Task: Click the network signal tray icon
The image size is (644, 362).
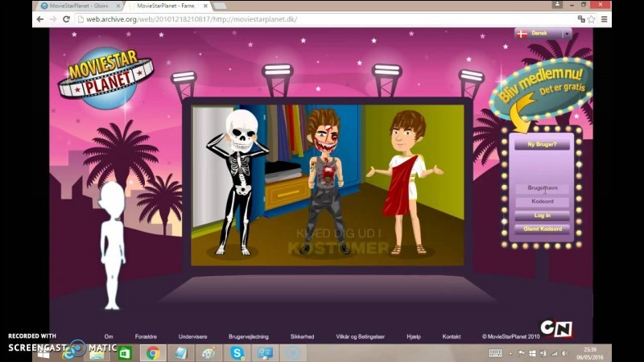Action: coord(555,353)
